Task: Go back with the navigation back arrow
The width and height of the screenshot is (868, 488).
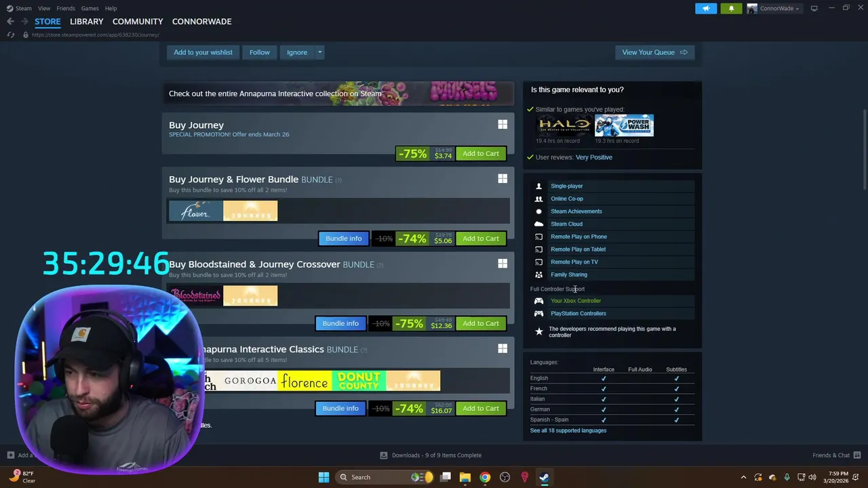Action: pyautogui.click(x=10, y=22)
